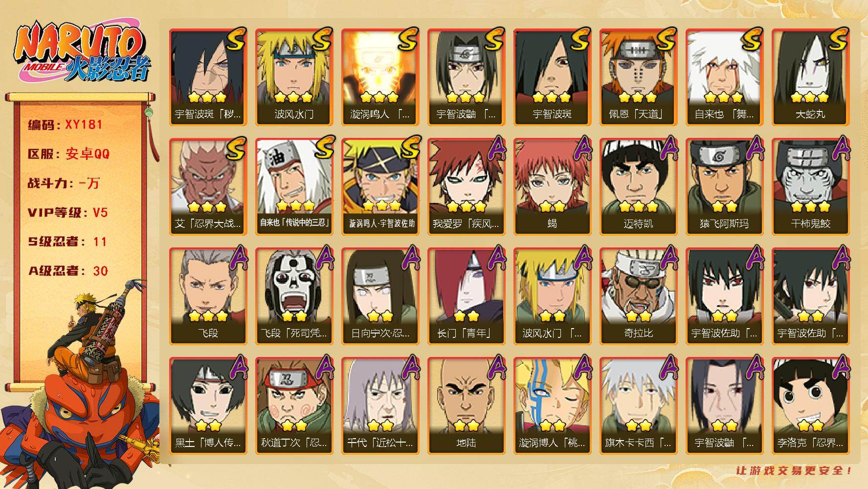Choose the 漩涡鸣人·宇智波佐助 duo card

tap(380, 187)
